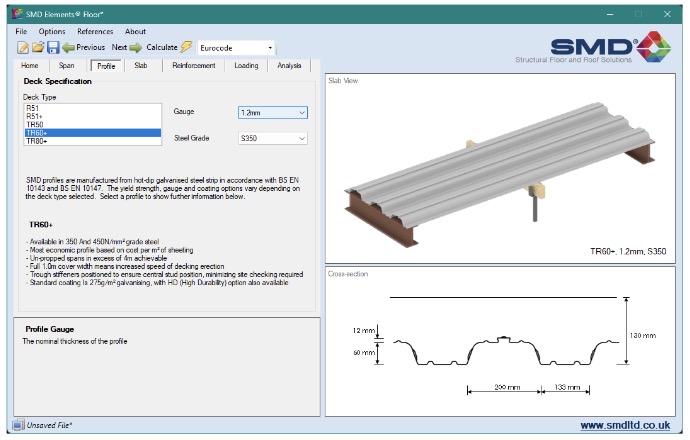Run Calculate with the lightning icon
Viewport: 690px width, 440px height.
(x=169, y=47)
